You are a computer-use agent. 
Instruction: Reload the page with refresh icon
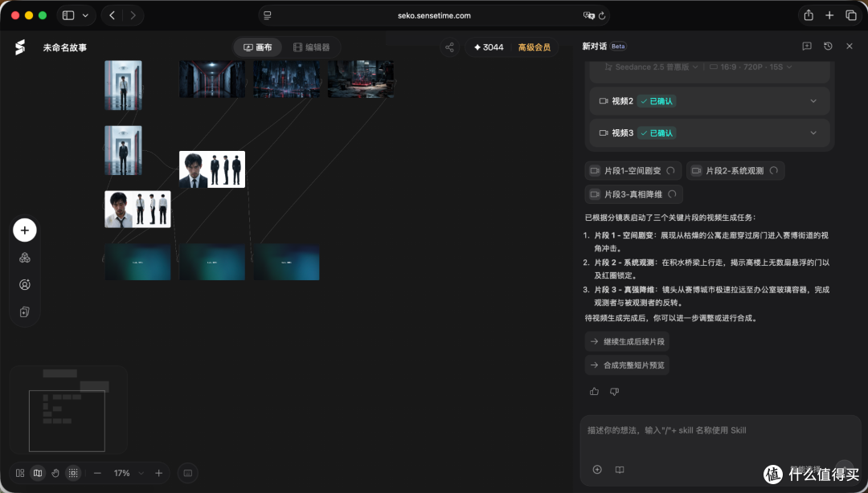click(602, 15)
